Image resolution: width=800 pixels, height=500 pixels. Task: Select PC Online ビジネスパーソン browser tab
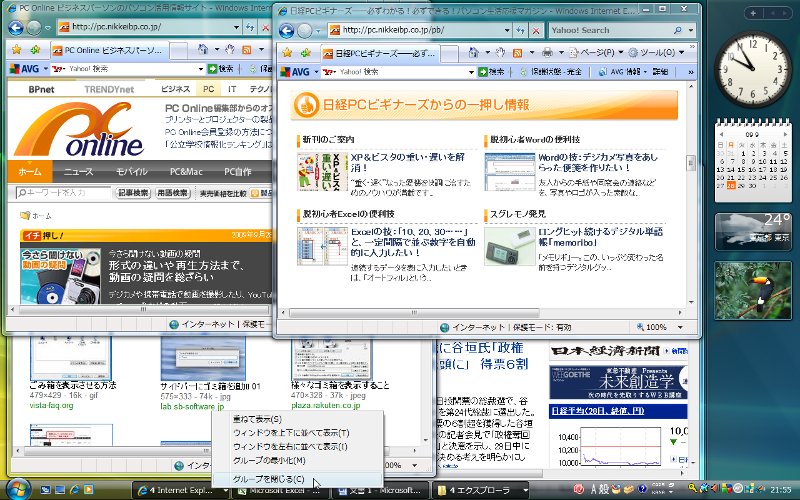point(109,50)
